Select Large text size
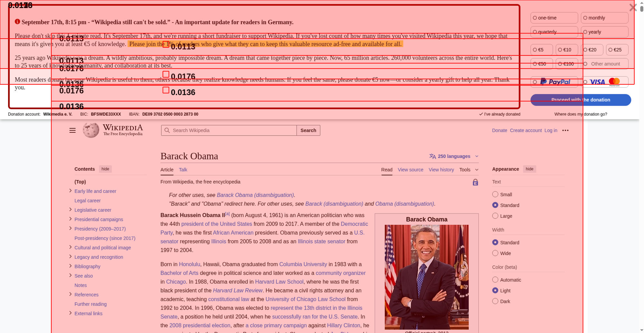 click(495, 216)
